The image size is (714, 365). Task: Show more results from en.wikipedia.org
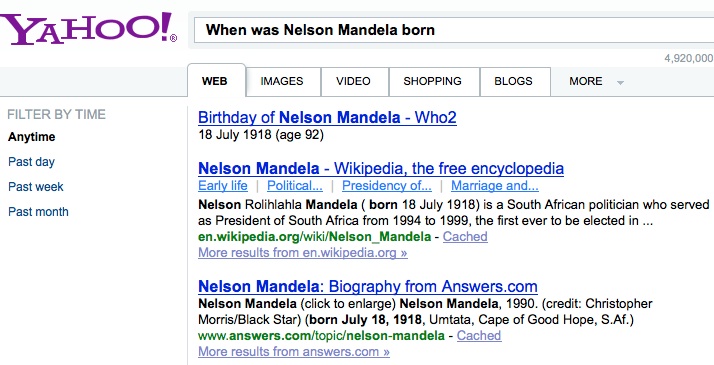coord(303,253)
